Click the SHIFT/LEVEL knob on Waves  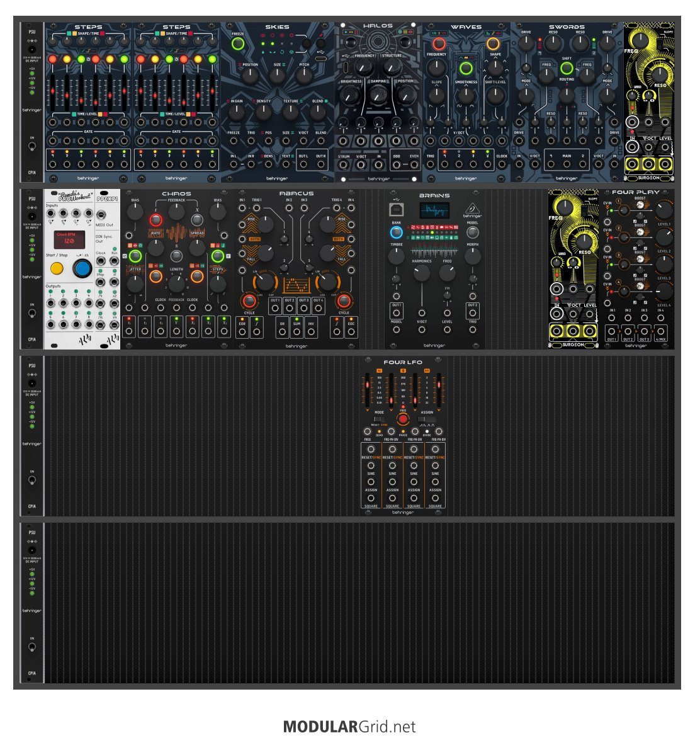[x=495, y=95]
